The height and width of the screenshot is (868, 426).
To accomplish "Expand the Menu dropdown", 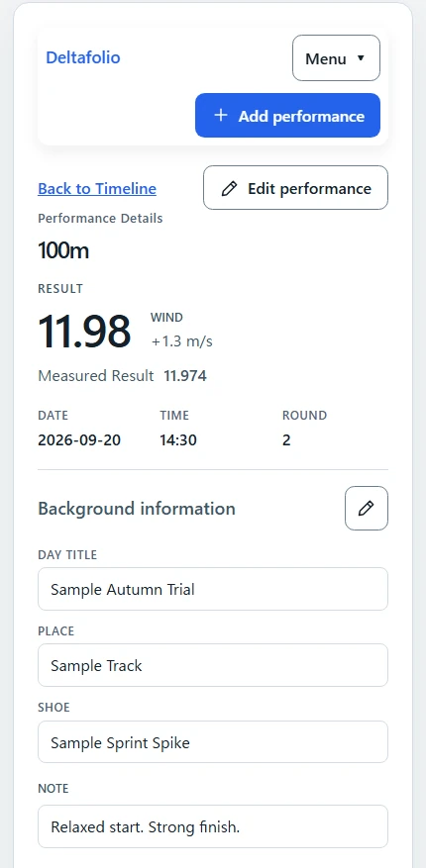I will (336, 58).
